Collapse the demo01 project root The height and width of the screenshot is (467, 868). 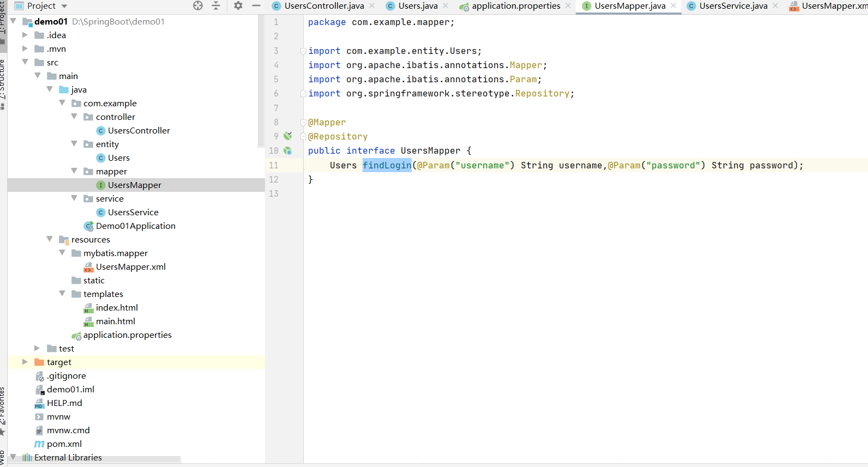click(x=13, y=21)
